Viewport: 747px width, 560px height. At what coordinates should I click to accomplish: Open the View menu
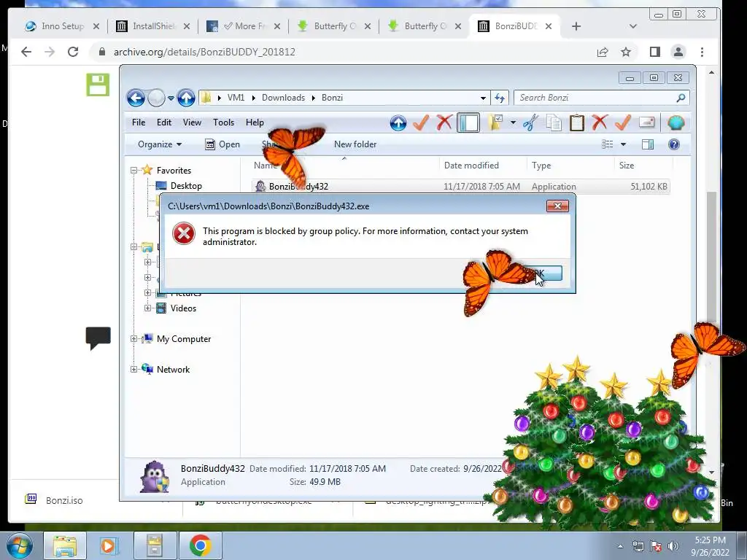pyautogui.click(x=192, y=122)
